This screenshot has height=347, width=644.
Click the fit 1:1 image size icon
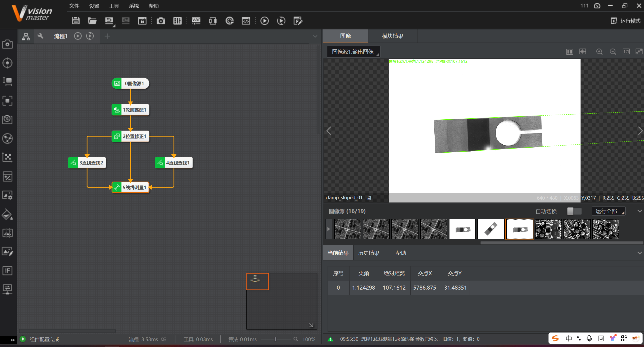point(626,52)
